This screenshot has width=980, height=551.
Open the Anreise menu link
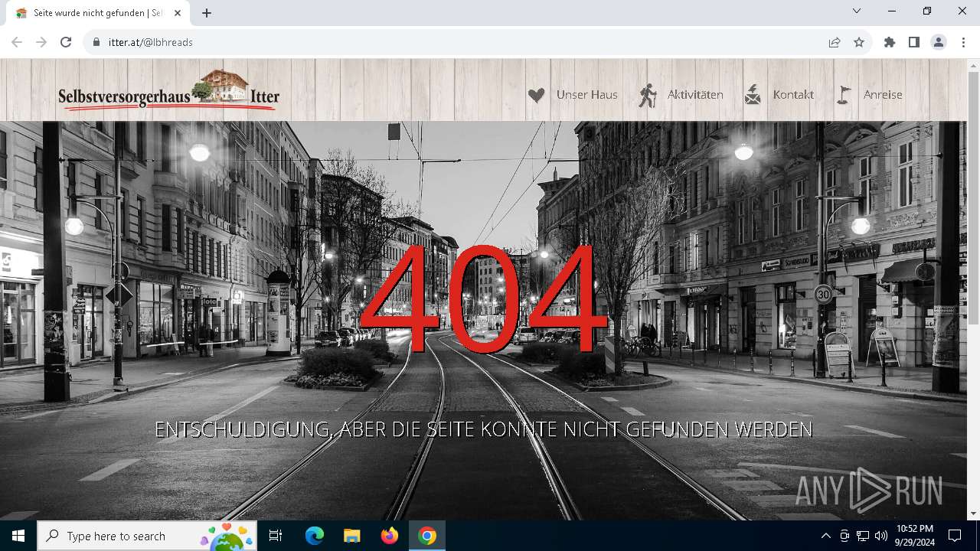pyautogui.click(x=883, y=95)
